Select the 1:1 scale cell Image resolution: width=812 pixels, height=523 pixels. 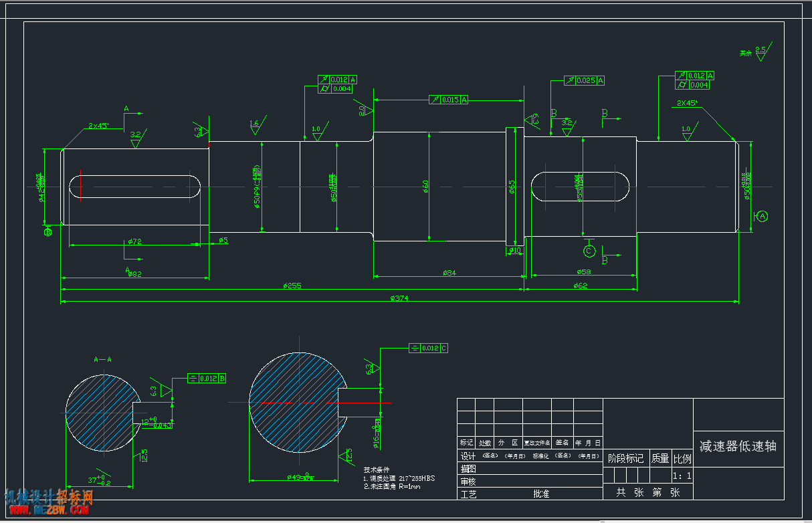pos(682,476)
